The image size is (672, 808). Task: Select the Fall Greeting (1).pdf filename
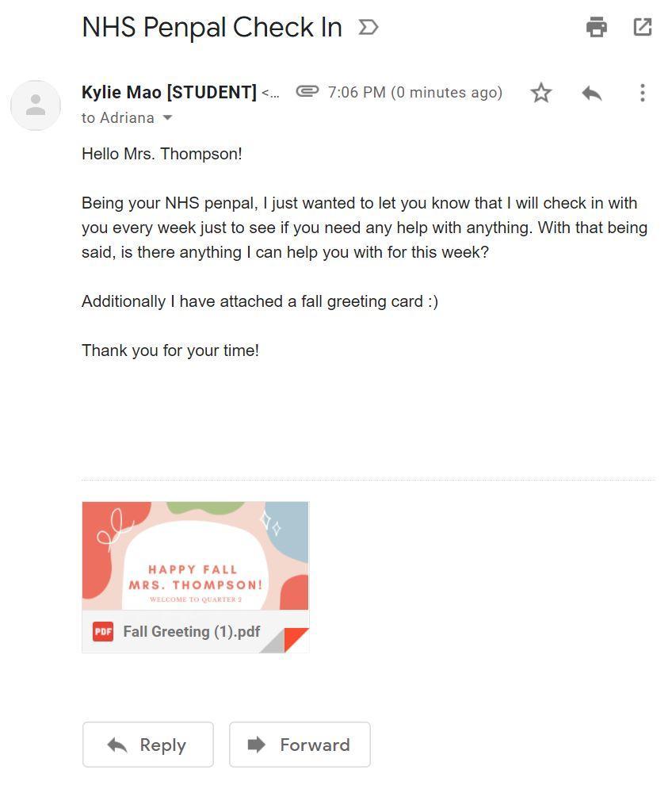pos(192,632)
